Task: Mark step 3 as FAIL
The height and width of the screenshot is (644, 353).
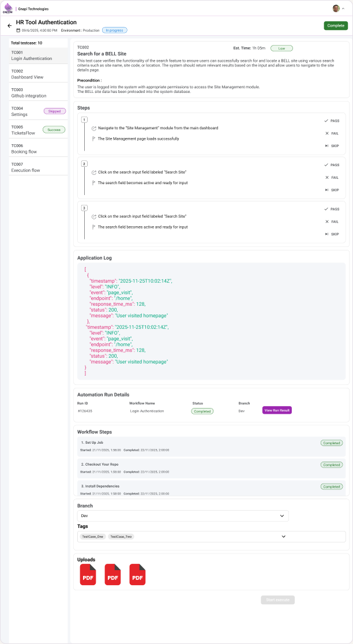Action: pyautogui.click(x=332, y=222)
